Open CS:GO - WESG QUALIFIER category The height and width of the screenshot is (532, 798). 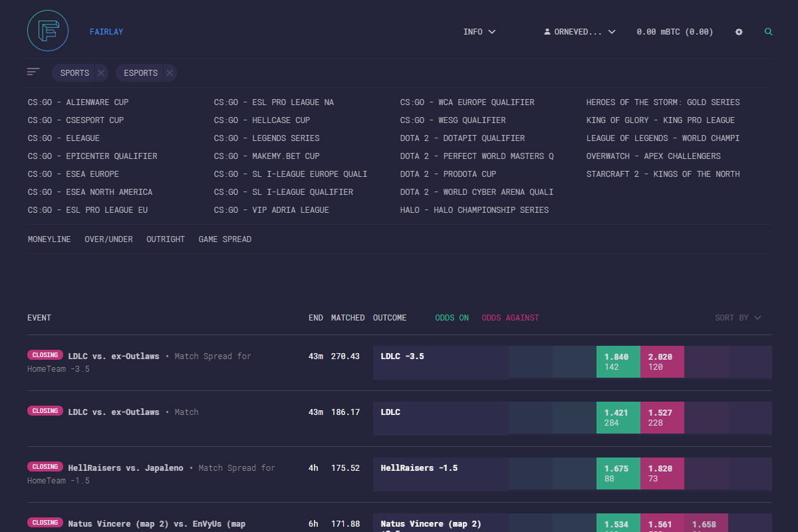point(453,120)
